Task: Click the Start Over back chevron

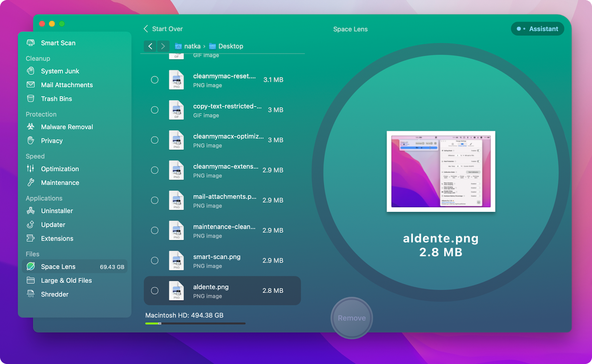Action: [146, 29]
